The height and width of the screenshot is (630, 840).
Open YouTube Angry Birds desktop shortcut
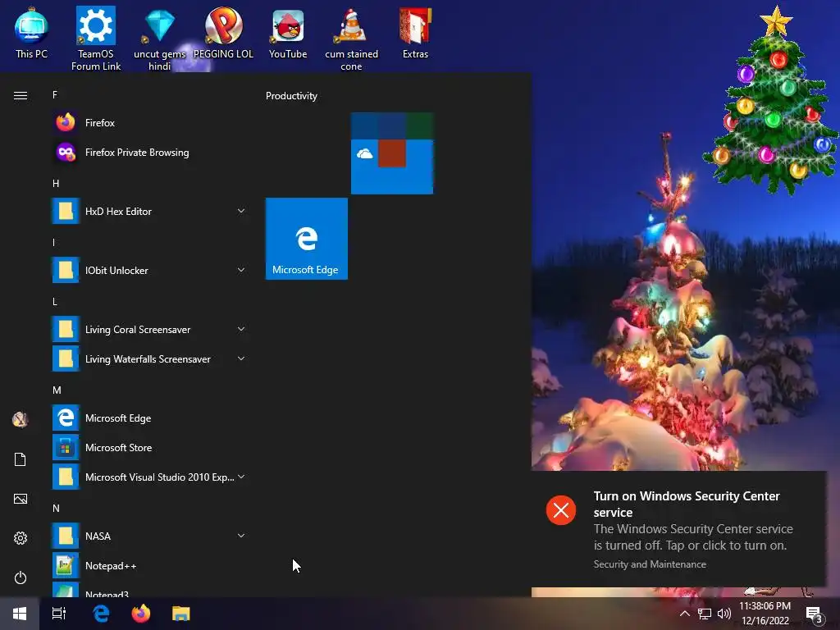pos(288,33)
